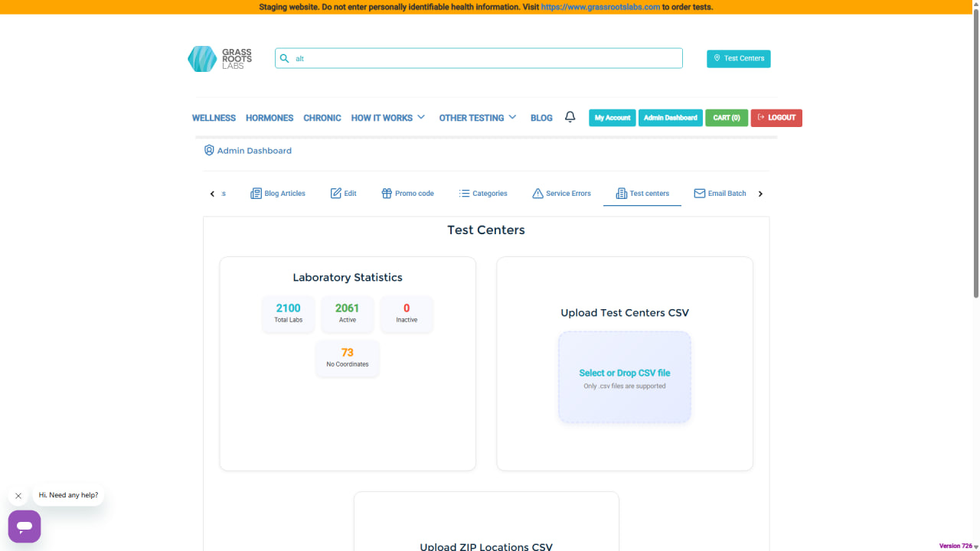
Task: Click the search magnifier icon
Action: pyautogui.click(x=285, y=58)
